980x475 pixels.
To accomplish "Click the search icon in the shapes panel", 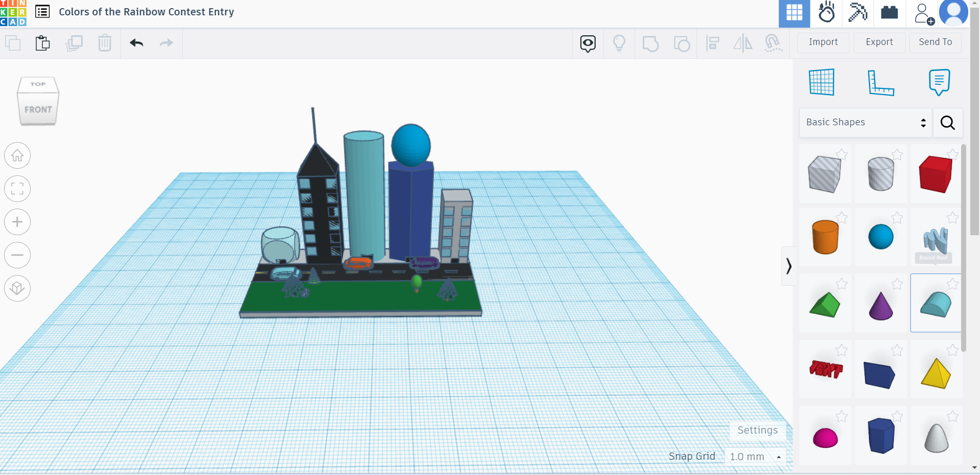I will [x=947, y=123].
